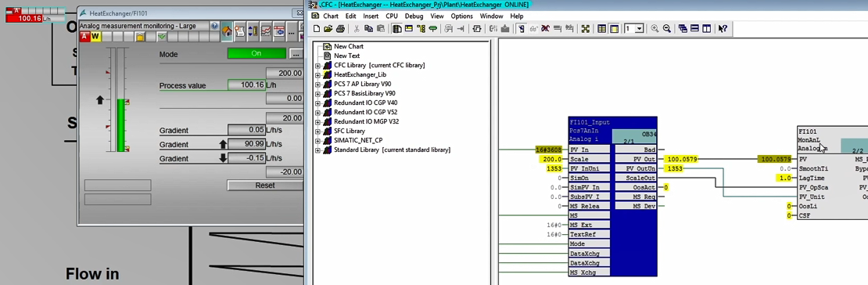Click small FI101 block icon showing 100.16
The image size is (868, 285).
[x=35, y=15]
